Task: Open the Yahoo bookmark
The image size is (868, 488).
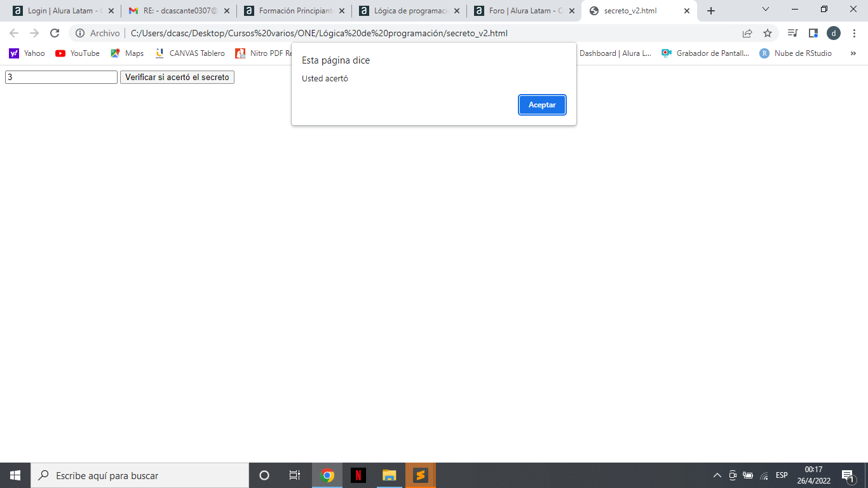Action: tap(27, 53)
